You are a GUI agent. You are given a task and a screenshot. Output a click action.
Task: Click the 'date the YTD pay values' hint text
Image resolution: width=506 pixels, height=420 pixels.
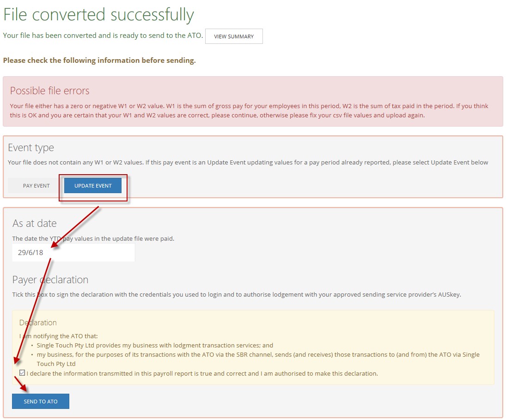pos(93,238)
